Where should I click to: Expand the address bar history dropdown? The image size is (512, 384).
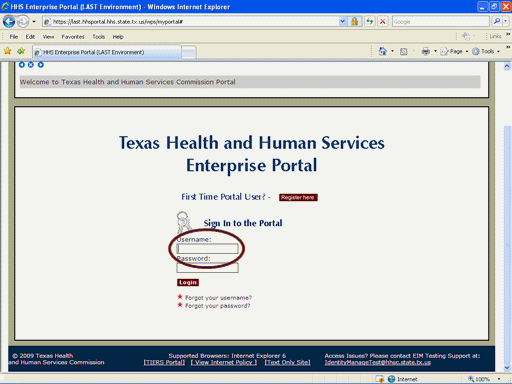tap(342, 22)
